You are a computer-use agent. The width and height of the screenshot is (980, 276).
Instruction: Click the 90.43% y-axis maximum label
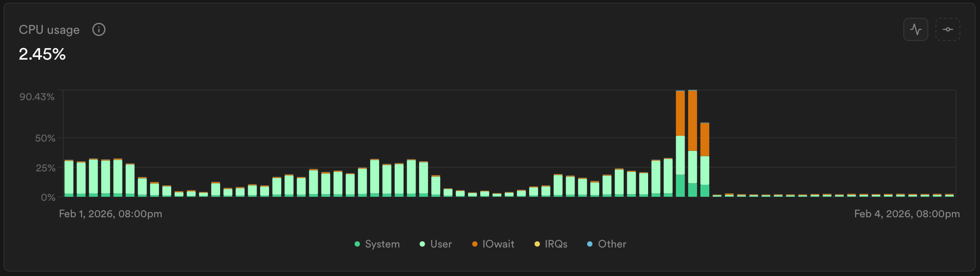pos(37,97)
